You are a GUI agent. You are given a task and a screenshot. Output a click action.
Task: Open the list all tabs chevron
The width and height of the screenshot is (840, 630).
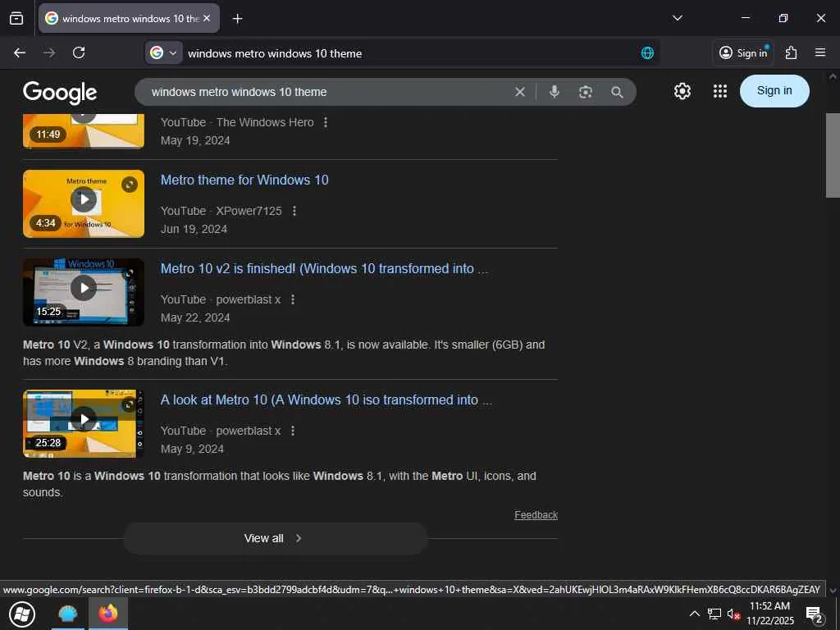click(677, 18)
